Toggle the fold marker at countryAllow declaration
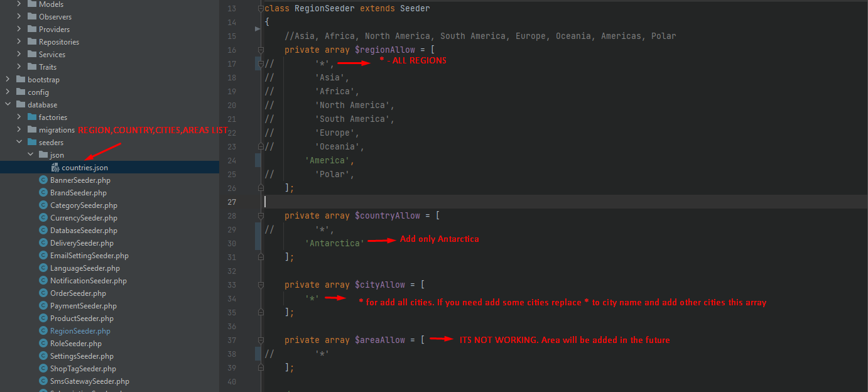The width and height of the screenshot is (868, 392). (260, 216)
